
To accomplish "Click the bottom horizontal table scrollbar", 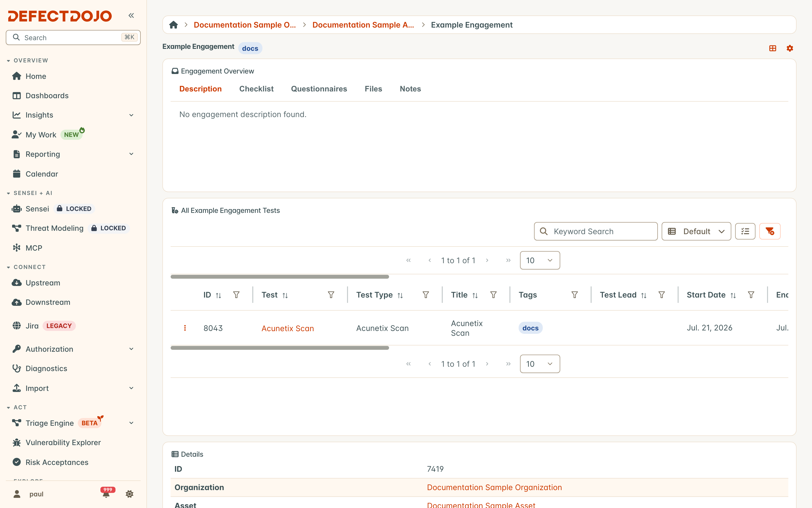I will (280, 348).
